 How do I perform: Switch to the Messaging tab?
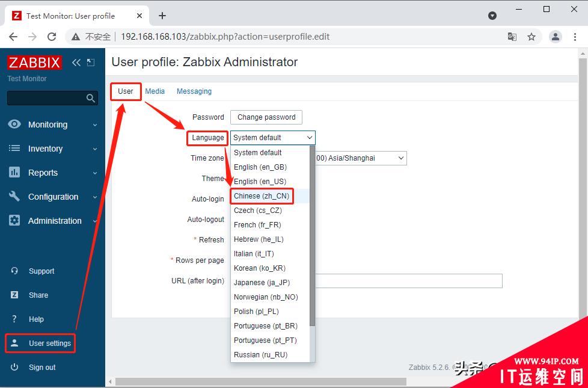pyautogui.click(x=194, y=91)
